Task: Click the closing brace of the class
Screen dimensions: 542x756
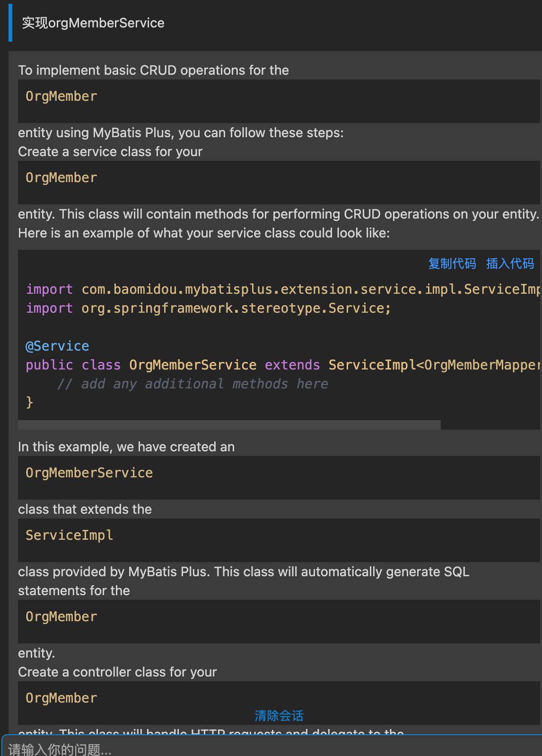Action: 29,402
